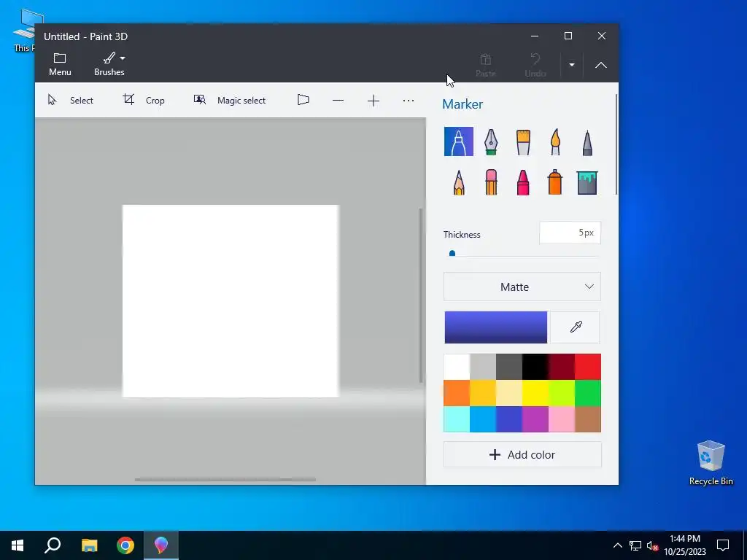The image size is (747, 560).
Task: Click the muted volume tray icon
Action: point(652,545)
